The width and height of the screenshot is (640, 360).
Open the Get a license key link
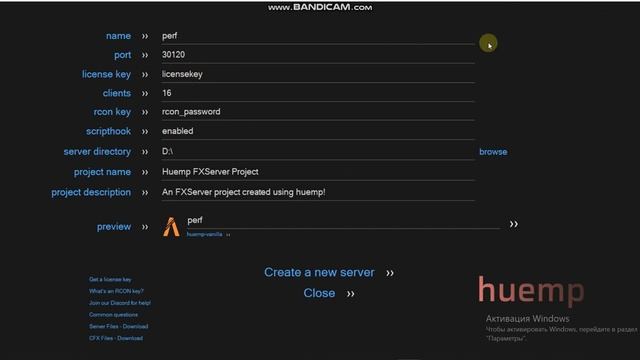pos(110,280)
